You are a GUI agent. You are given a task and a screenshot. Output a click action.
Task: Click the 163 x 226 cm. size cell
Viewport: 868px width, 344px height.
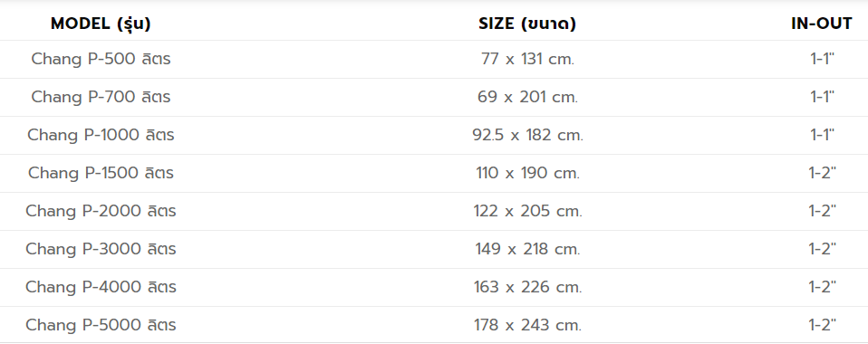coord(527,288)
